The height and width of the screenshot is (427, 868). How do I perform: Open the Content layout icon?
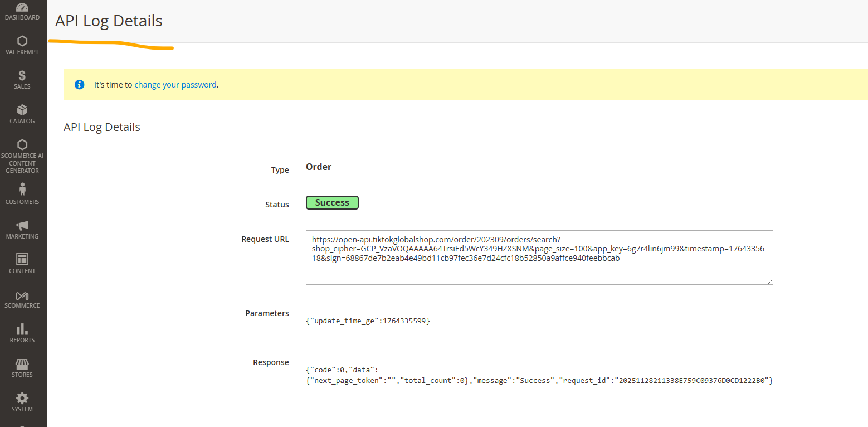point(22,259)
